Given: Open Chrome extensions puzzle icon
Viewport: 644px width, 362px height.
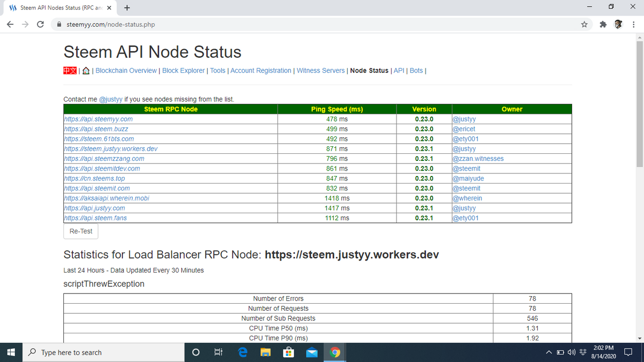Looking at the screenshot, I should click(x=603, y=24).
